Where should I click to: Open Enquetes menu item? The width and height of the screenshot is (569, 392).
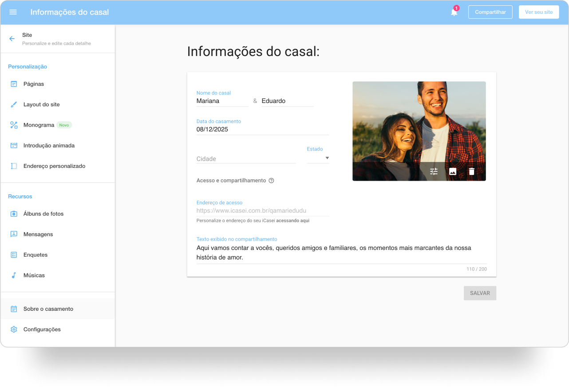tap(58, 255)
